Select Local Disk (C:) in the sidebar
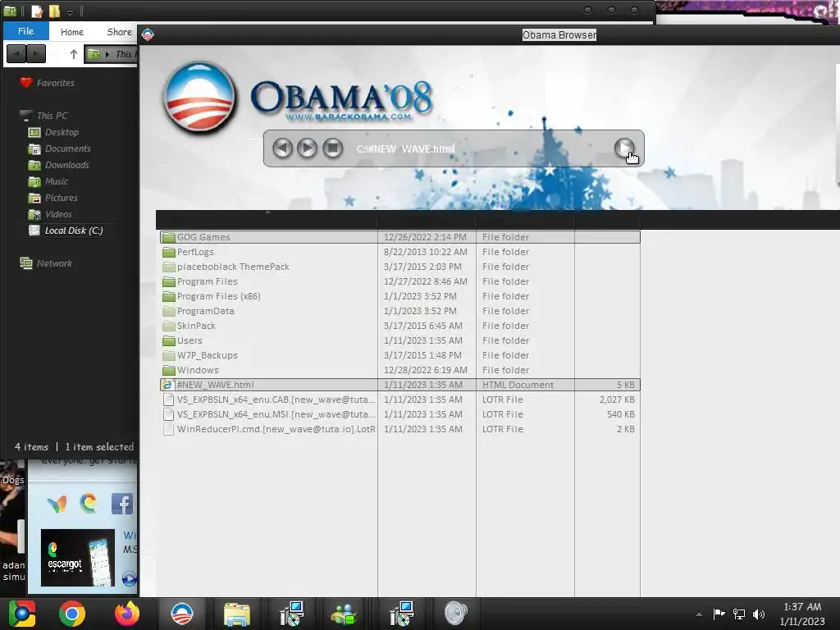Screen dimensions: 840x630 pos(73,231)
